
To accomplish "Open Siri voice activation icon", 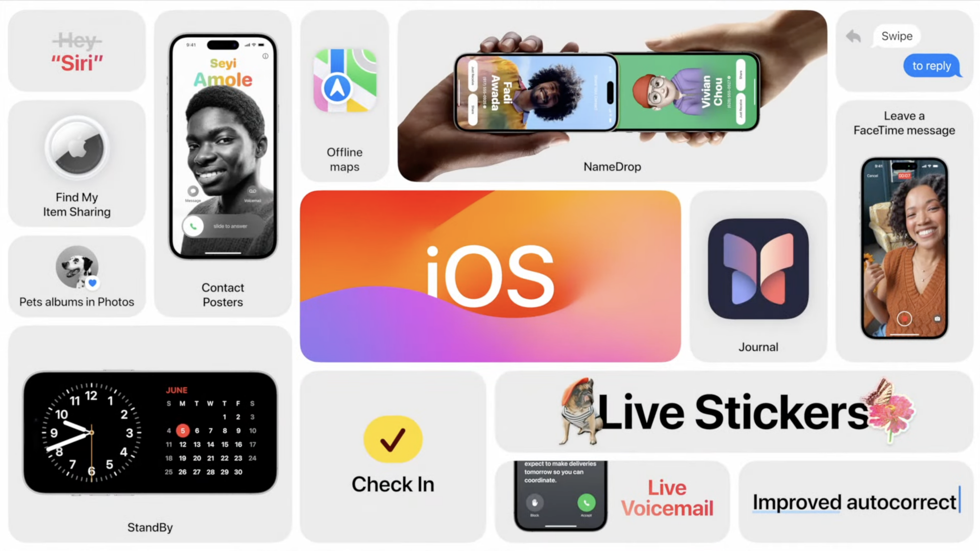I will (77, 51).
